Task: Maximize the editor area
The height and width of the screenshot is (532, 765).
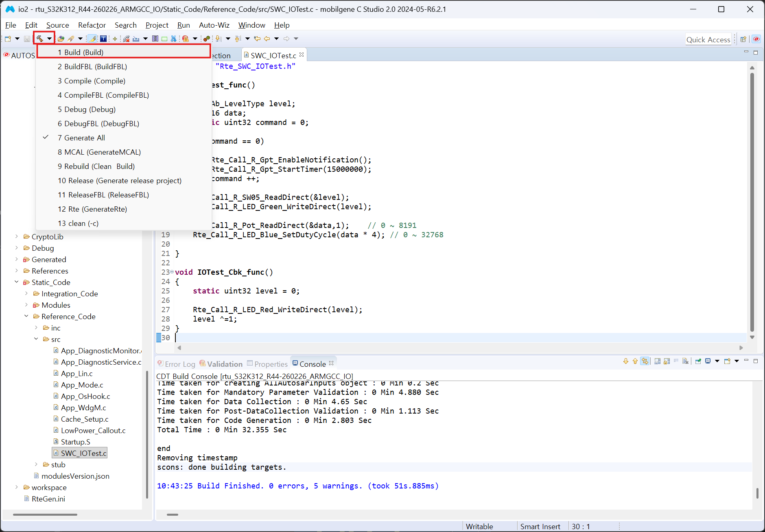Action: point(756,52)
